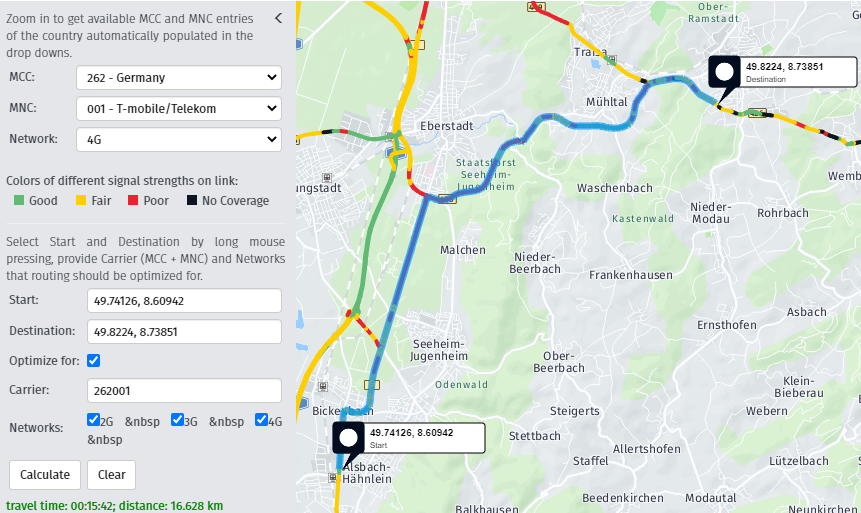The image size is (861, 513).
Task: Open the MNC dropdown showing T-mobile/Telekom
Action: (x=179, y=108)
